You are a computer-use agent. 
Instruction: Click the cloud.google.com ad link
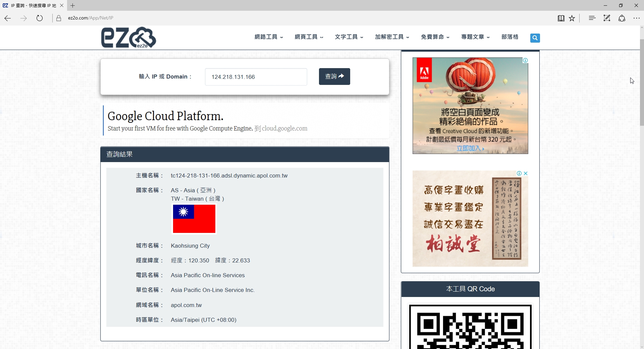284,129
